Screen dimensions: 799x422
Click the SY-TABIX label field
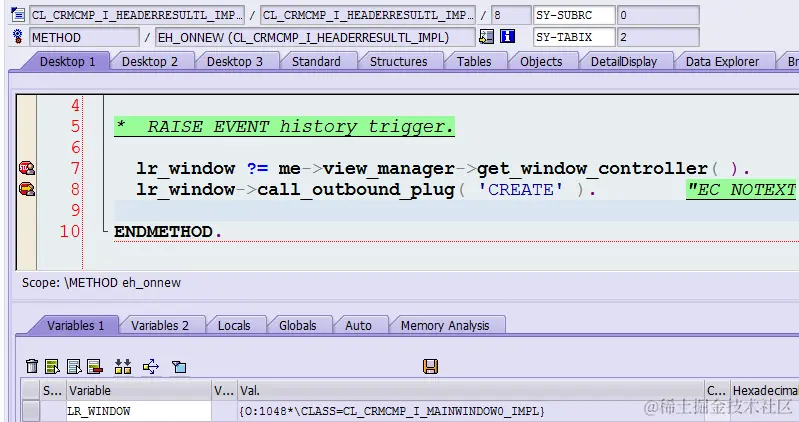point(574,37)
